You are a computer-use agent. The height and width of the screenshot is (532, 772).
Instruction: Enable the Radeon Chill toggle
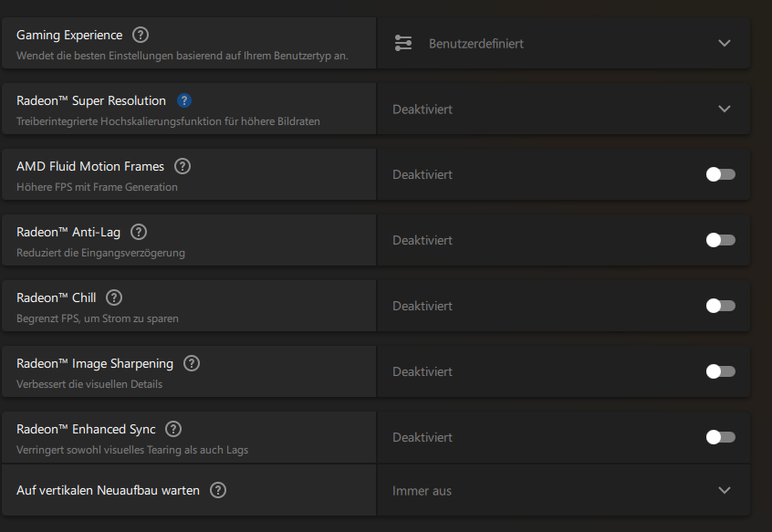point(720,306)
